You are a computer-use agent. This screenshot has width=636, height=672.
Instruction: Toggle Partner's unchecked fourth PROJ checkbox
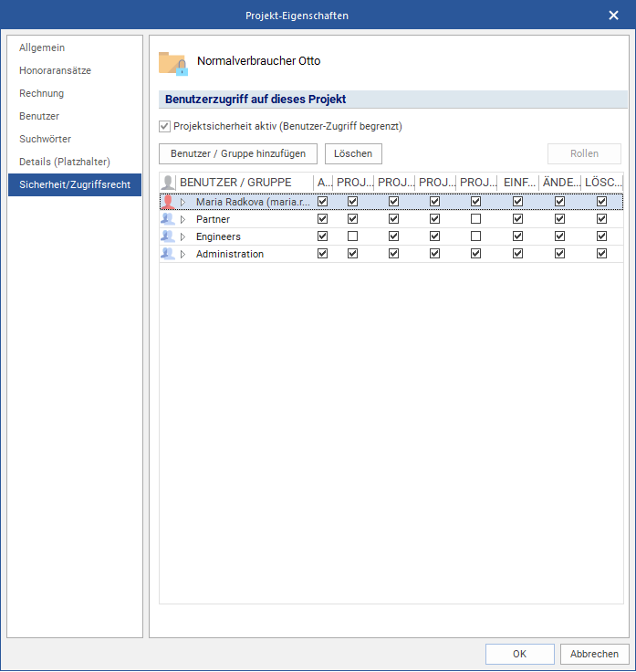tap(475, 219)
